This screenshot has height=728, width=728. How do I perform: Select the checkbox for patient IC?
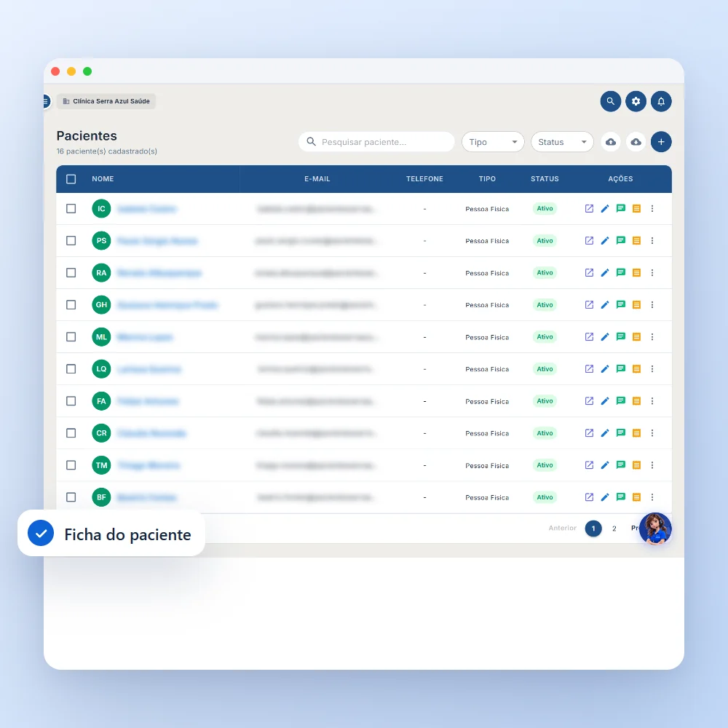pyautogui.click(x=71, y=209)
